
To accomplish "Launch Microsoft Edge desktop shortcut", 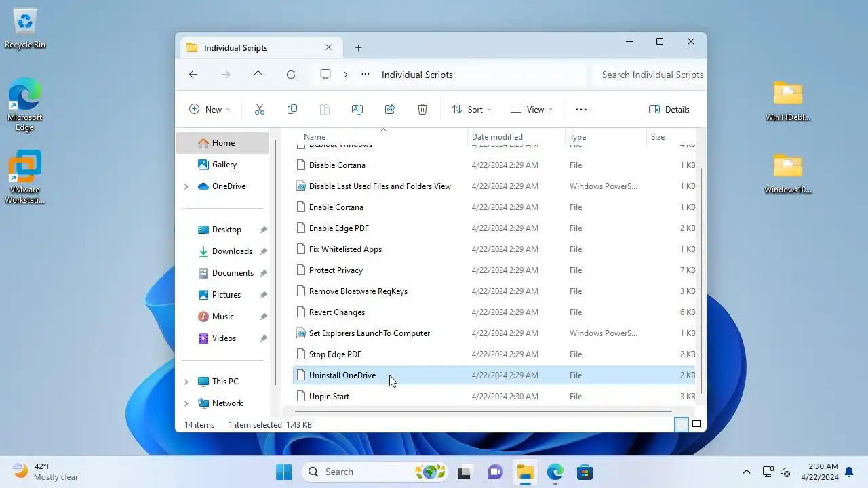I will [25, 105].
